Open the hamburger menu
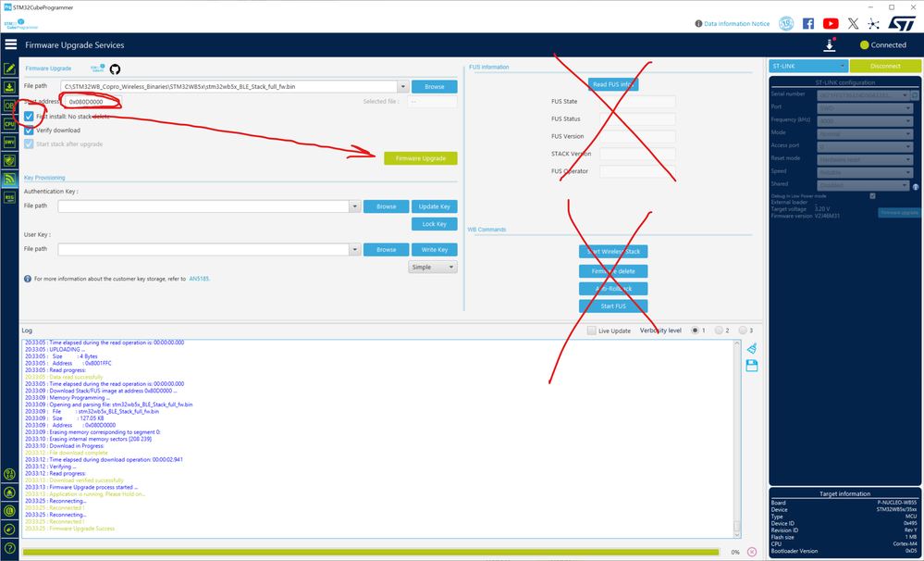 [x=10, y=44]
